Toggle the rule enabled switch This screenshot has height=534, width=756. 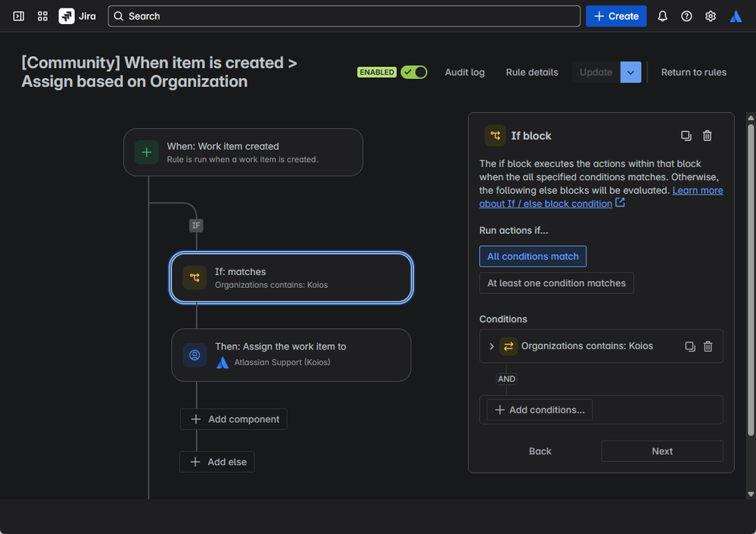(x=414, y=73)
